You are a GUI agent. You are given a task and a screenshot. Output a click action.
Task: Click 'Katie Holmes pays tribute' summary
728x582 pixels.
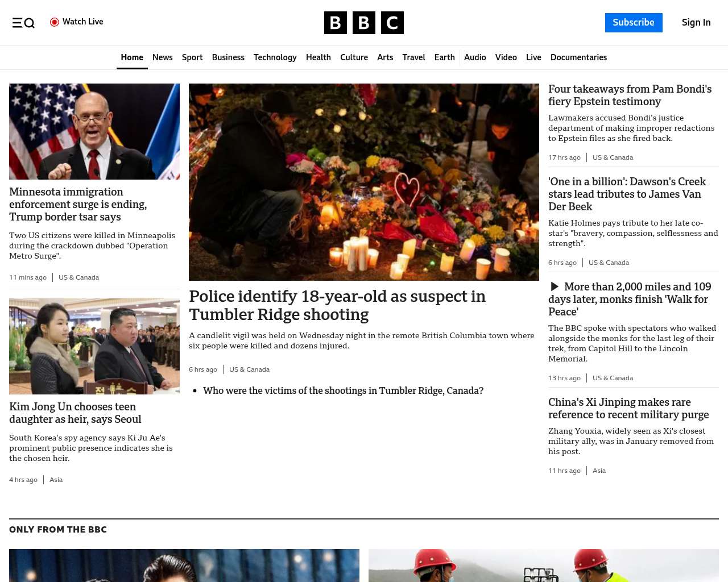[x=633, y=233]
